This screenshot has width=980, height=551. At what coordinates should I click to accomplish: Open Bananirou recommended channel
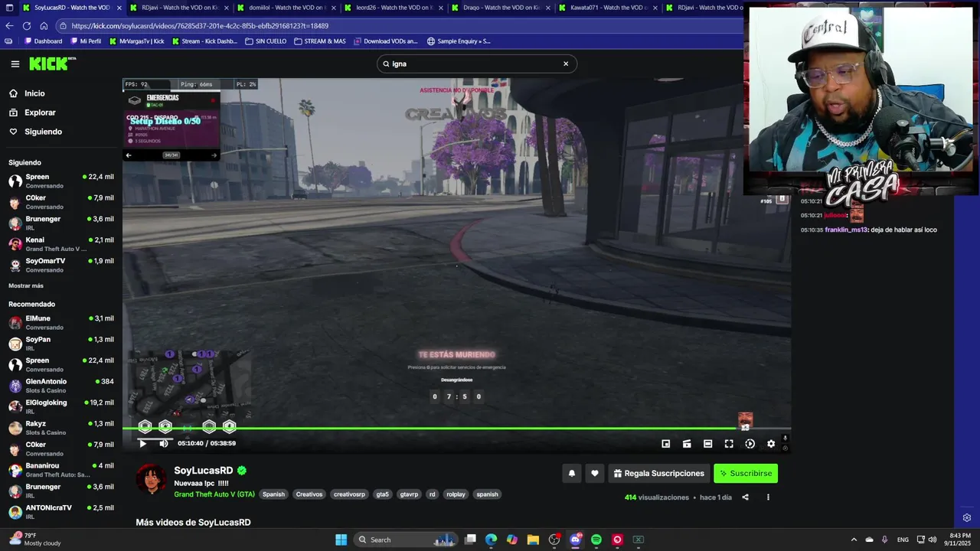pyautogui.click(x=61, y=470)
